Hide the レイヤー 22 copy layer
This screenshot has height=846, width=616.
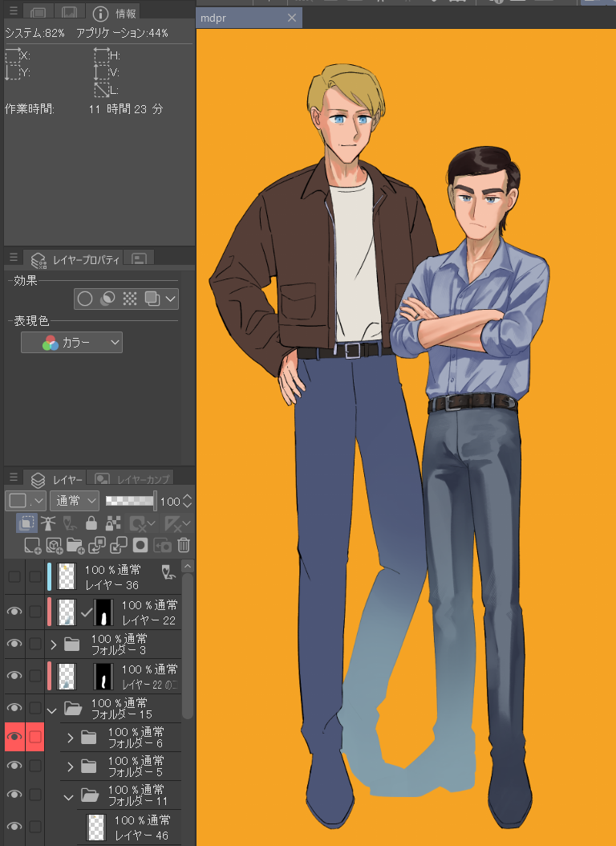(14, 676)
